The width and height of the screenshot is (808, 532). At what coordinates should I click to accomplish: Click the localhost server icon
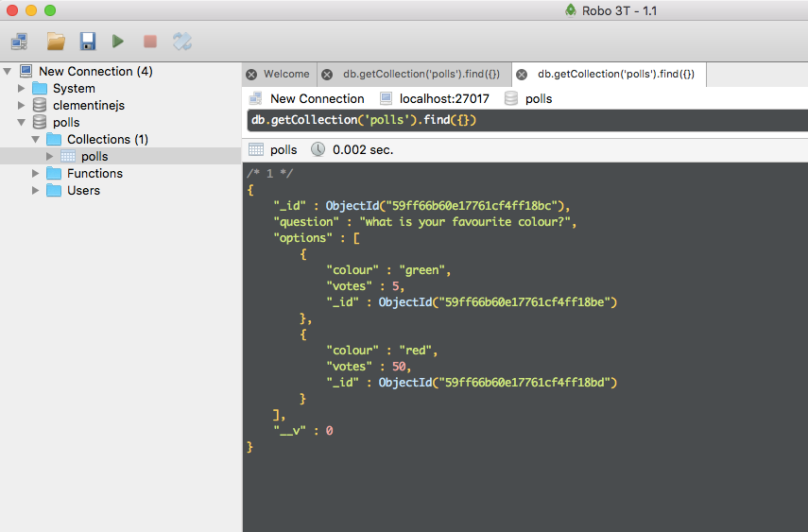point(386,98)
